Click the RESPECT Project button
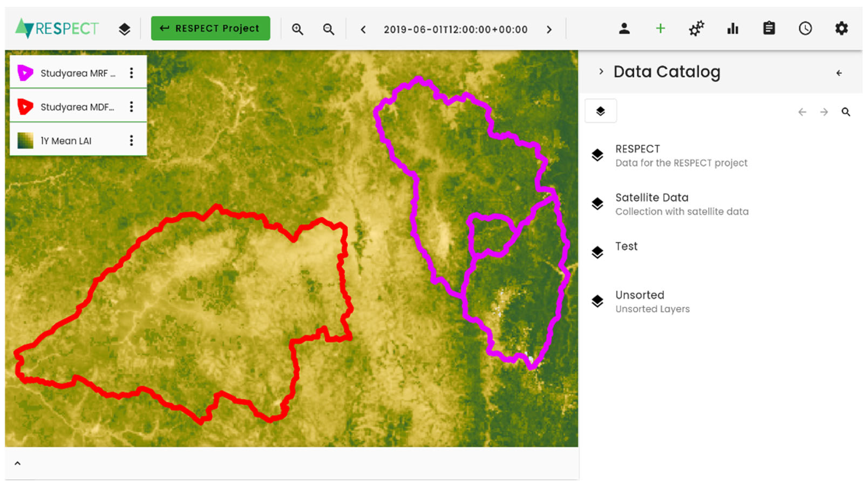The image size is (868, 487). tap(210, 29)
